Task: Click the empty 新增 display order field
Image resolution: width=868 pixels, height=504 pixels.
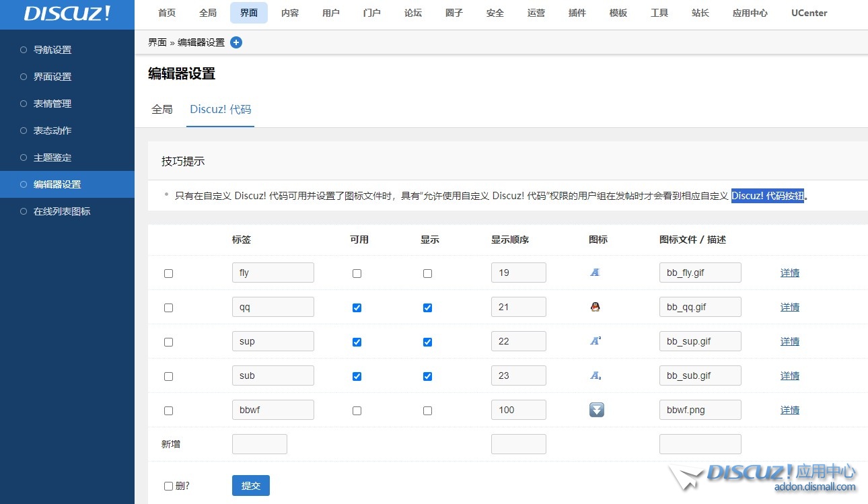Action: click(x=519, y=444)
